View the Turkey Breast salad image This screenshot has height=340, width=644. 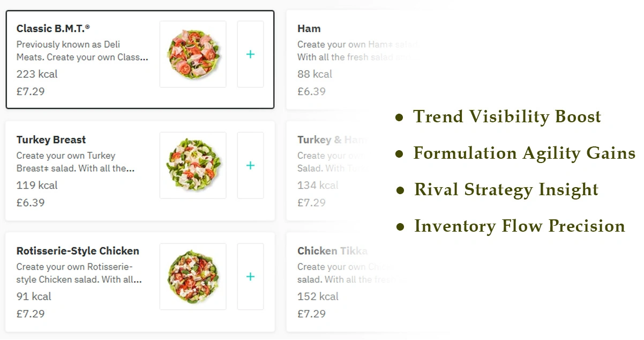point(193,165)
